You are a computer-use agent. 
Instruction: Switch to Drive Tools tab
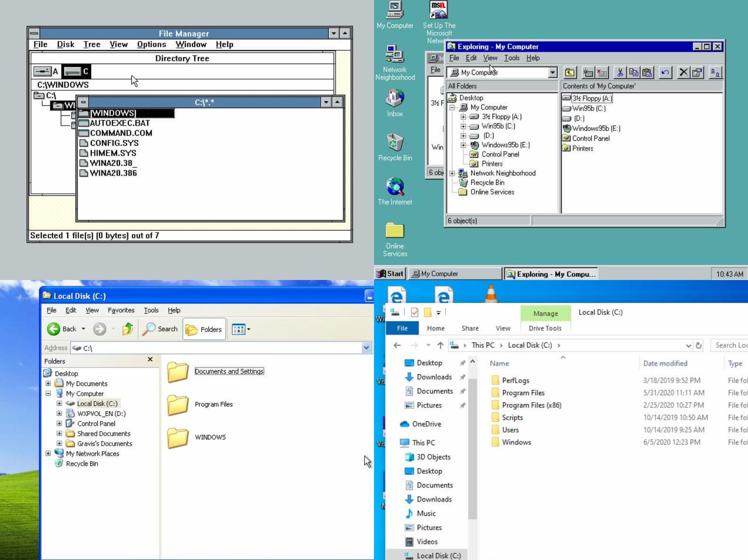tap(545, 328)
